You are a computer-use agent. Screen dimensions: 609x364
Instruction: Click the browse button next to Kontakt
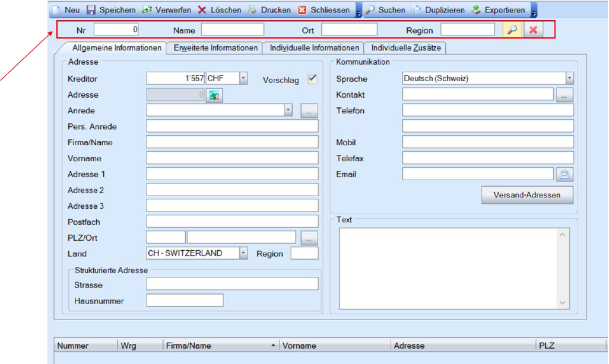pyautogui.click(x=564, y=95)
